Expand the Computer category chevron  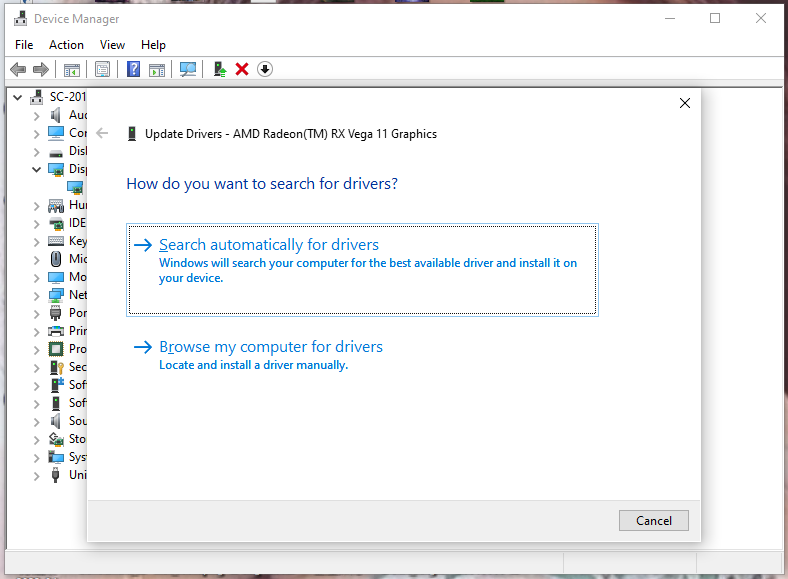(36, 134)
